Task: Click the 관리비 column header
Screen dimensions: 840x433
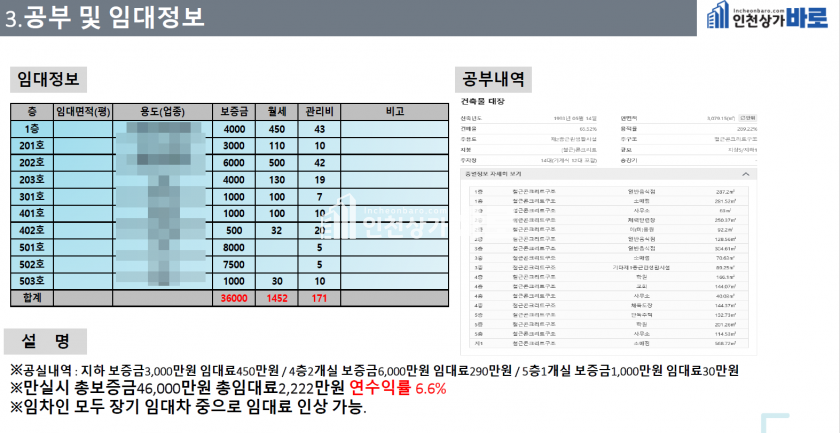Action: click(319, 112)
